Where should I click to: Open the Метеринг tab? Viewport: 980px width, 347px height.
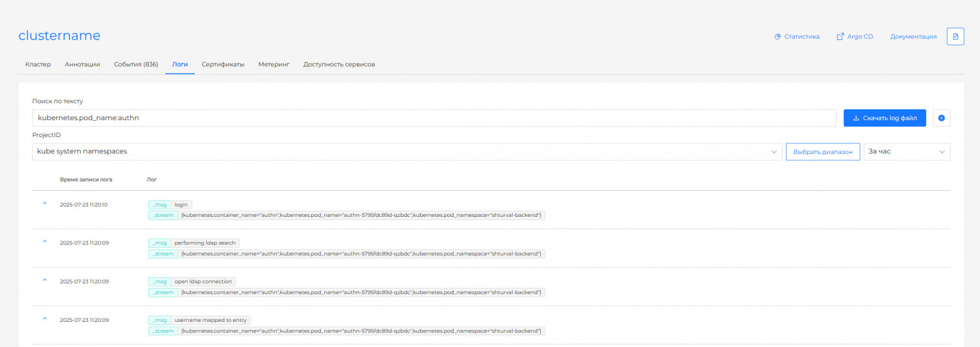[273, 64]
